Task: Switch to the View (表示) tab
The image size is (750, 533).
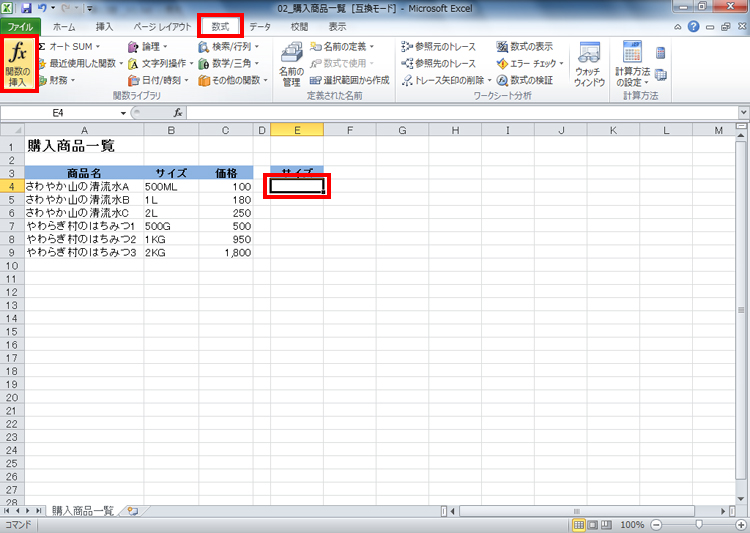Action: (x=337, y=27)
